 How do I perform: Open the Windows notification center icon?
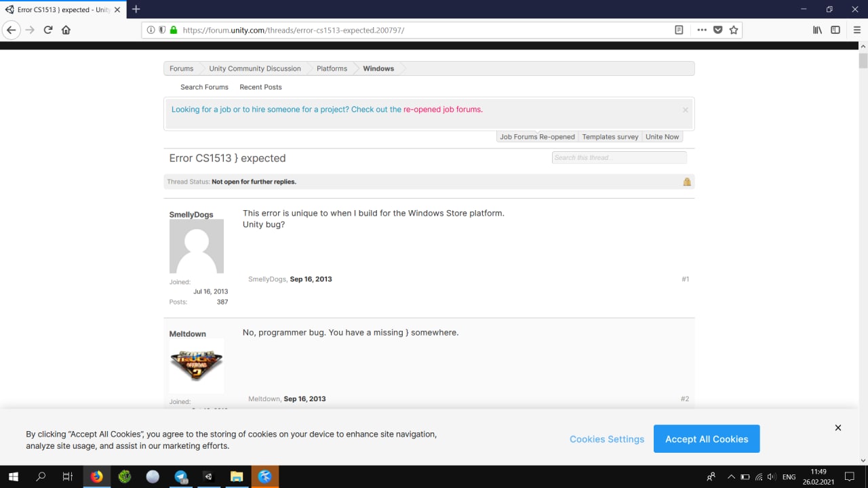tap(849, 477)
